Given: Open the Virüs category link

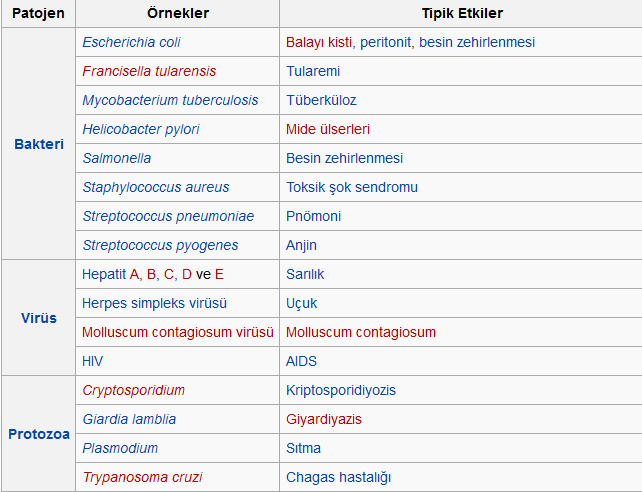Looking at the screenshot, I should point(39,318).
